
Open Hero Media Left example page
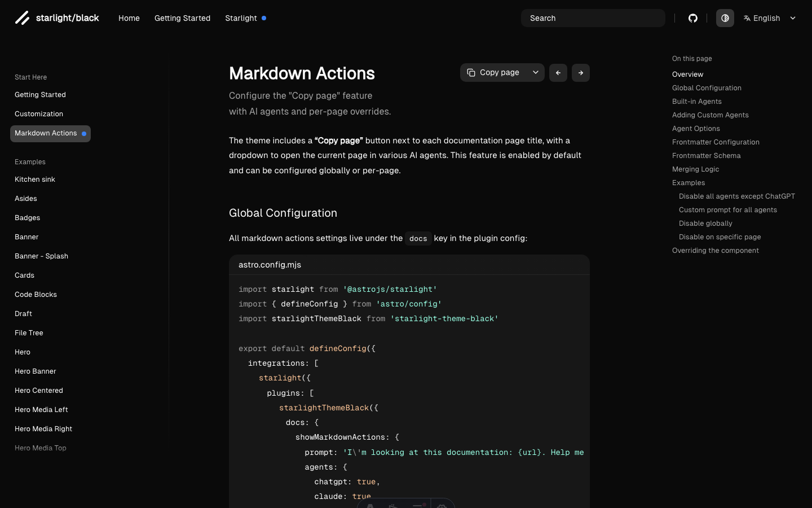point(41,410)
